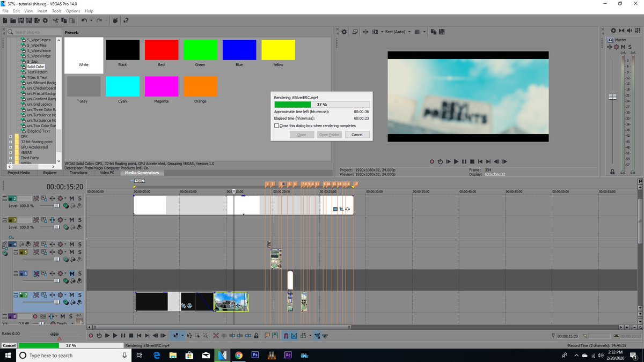The width and height of the screenshot is (644, 362).
Task: Click the Lock event padlock icon
Action: click(256, 336)
